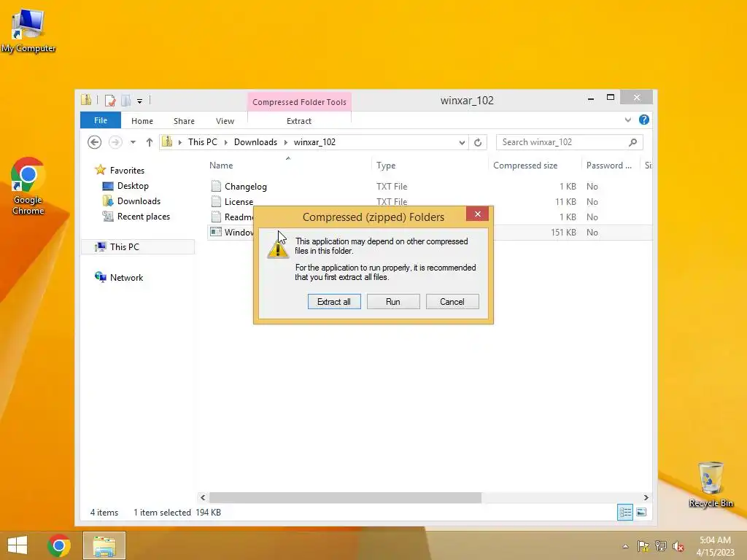
Task: Click New folder icon in Quick Access Toolbar
Action: coord(125,101)
